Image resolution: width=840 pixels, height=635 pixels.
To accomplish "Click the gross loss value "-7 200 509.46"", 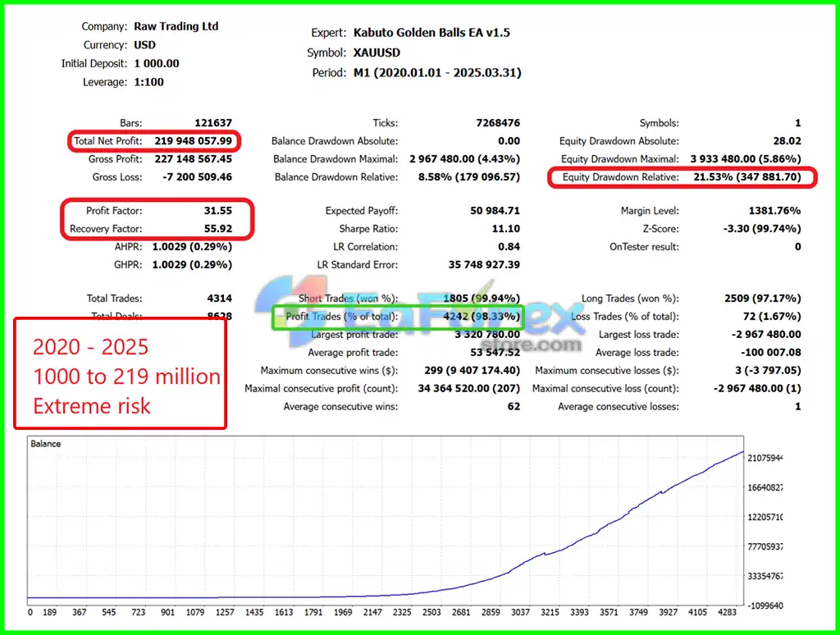I will (197, 177).
